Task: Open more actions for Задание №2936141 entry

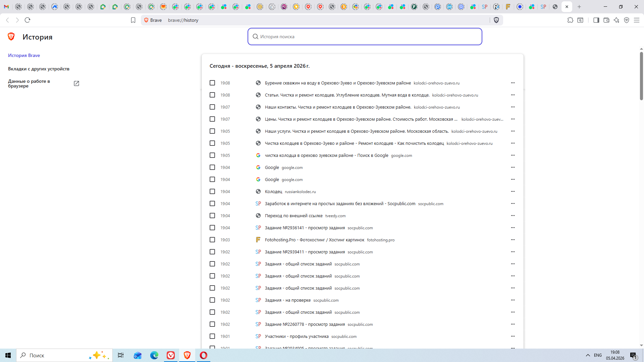Action: click(513, 228)
